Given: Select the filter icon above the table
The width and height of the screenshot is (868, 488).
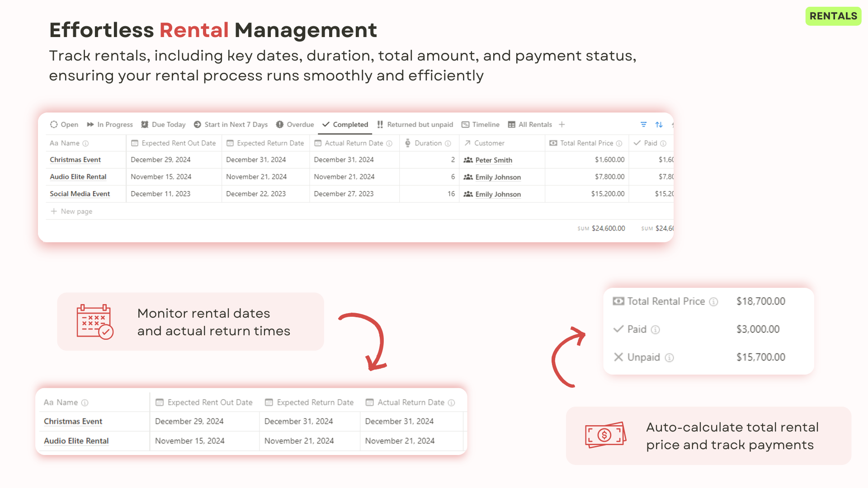Looking at the screenshot, I should coord(643,125).
